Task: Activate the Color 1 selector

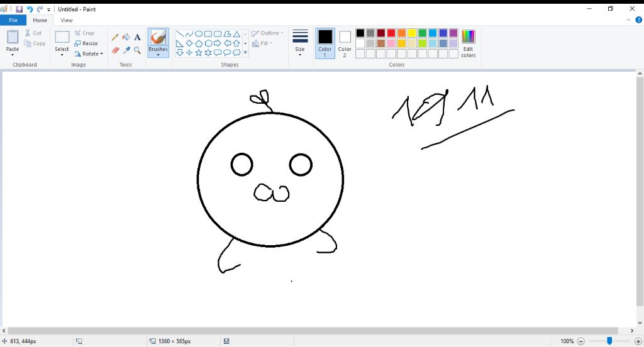Action: coord(325,43)
